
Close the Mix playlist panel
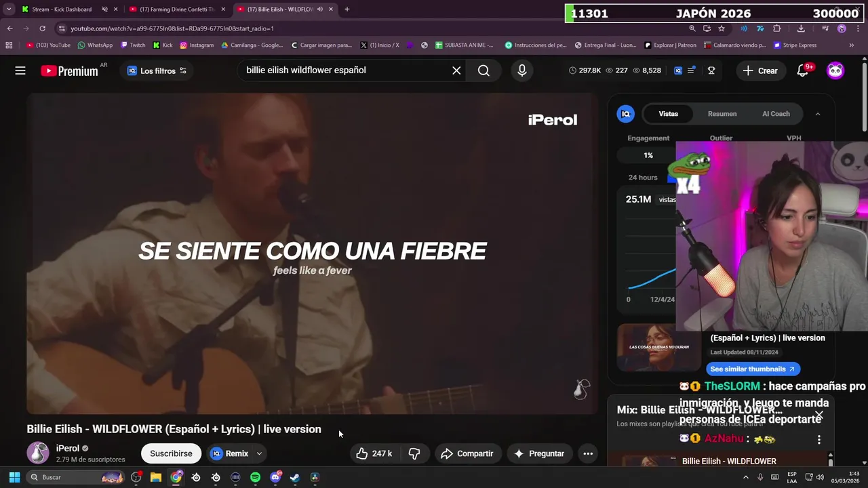(x=818, y=415)
